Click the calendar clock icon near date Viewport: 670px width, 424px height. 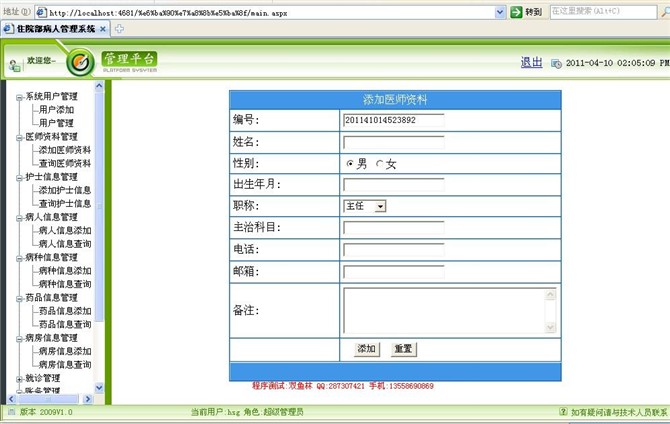tap(556, 63)
